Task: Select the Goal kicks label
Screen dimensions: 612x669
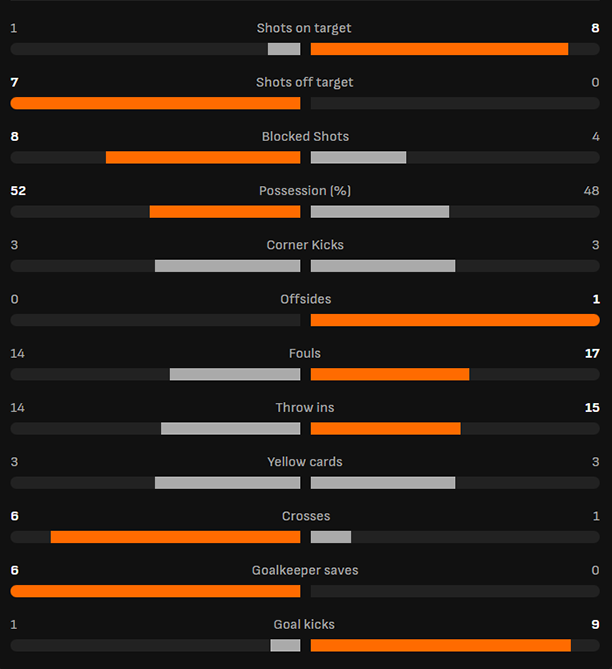Action: tap(305, 624)
